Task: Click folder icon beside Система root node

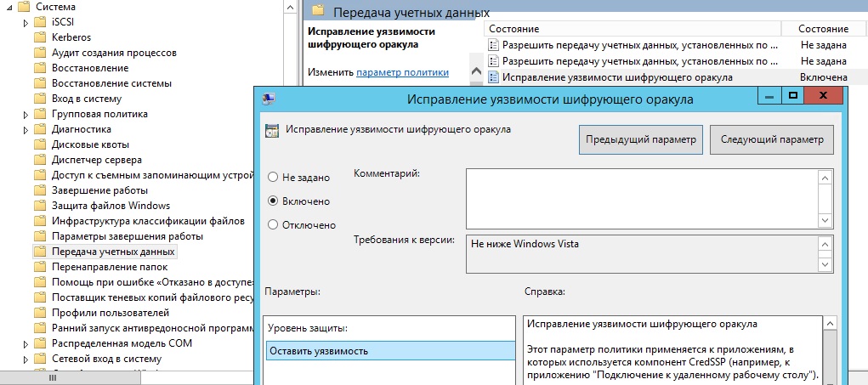Action: (24, 7)
